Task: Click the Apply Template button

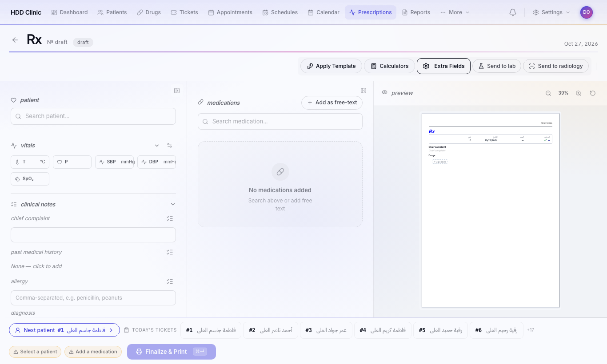Action: click(x=331, y=66)
